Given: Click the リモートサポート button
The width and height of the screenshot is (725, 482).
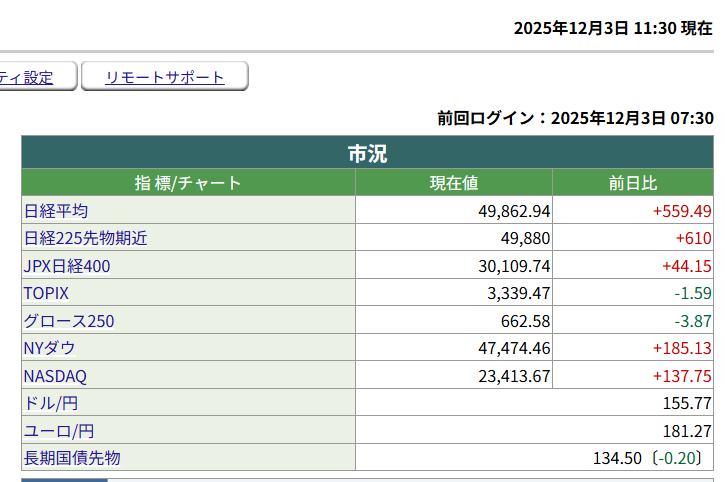Looking at the screenshot, I should (165, 77).
